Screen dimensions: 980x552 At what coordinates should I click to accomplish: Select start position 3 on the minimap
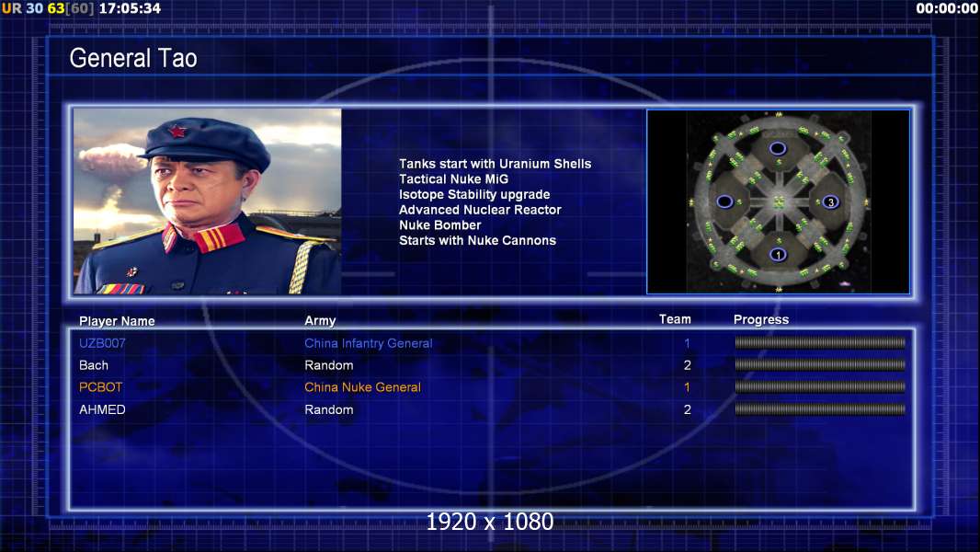pos(830,201)
